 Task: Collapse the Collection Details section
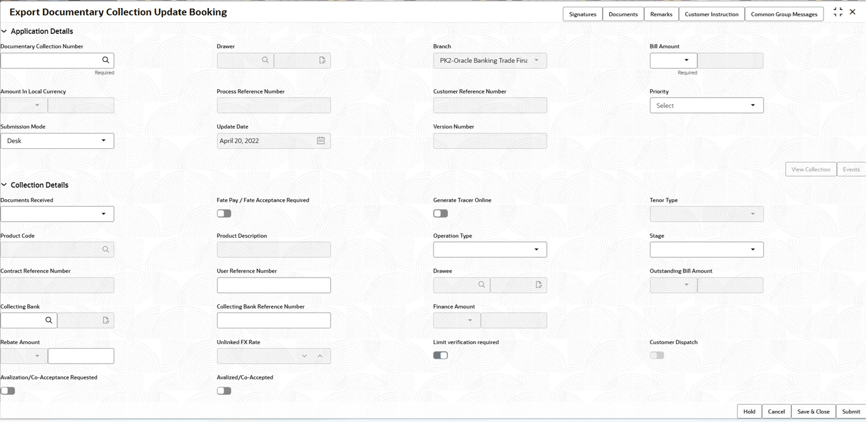pos(4,185)
